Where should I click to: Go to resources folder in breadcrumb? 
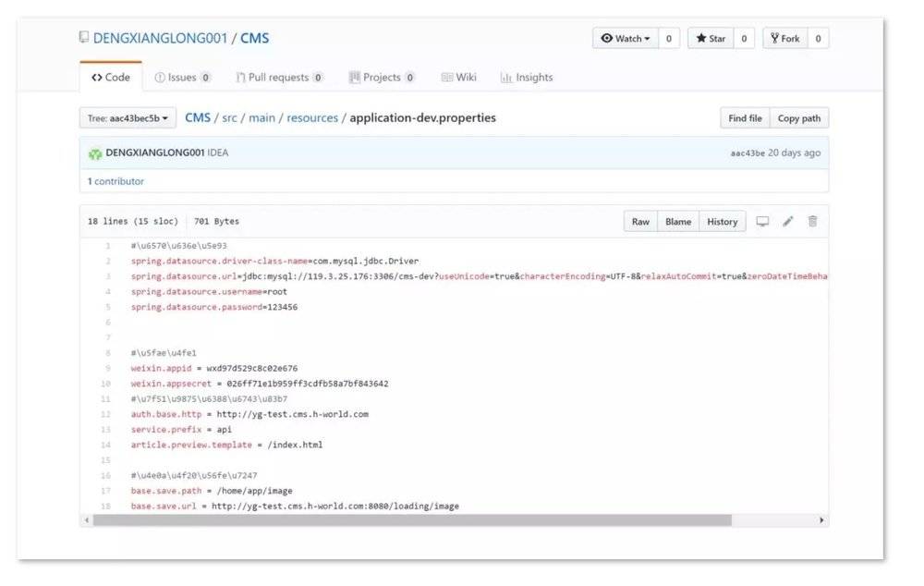pyautogui.click(x=312, y=118)
